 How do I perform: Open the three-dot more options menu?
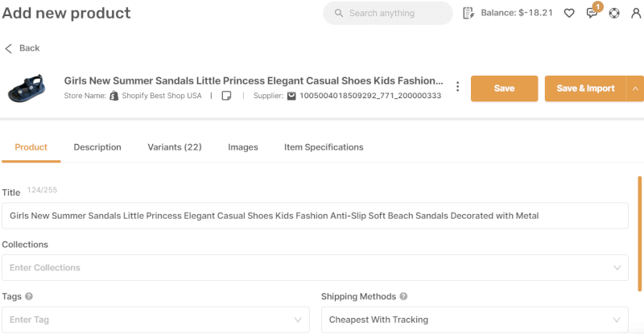(x=457, y=87)
